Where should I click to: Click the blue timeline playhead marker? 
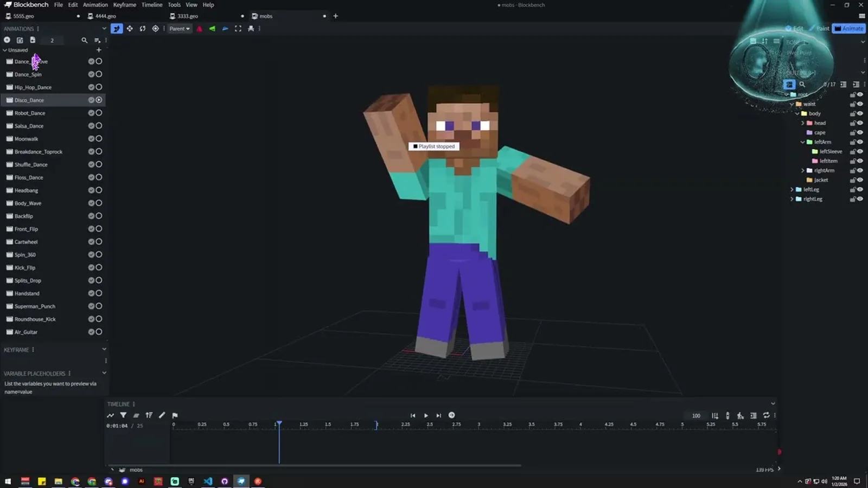pos(279,423)
